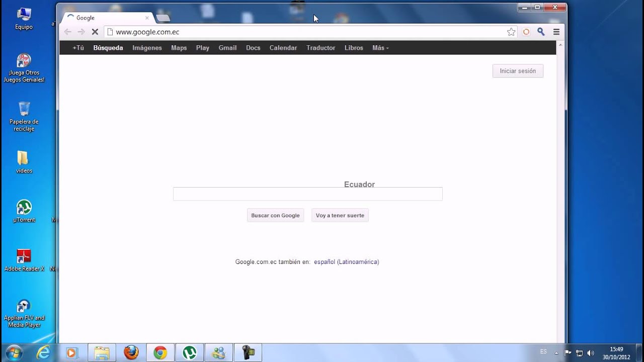
Task: Click the Buscar con Google button
Action: coord(275,215)
